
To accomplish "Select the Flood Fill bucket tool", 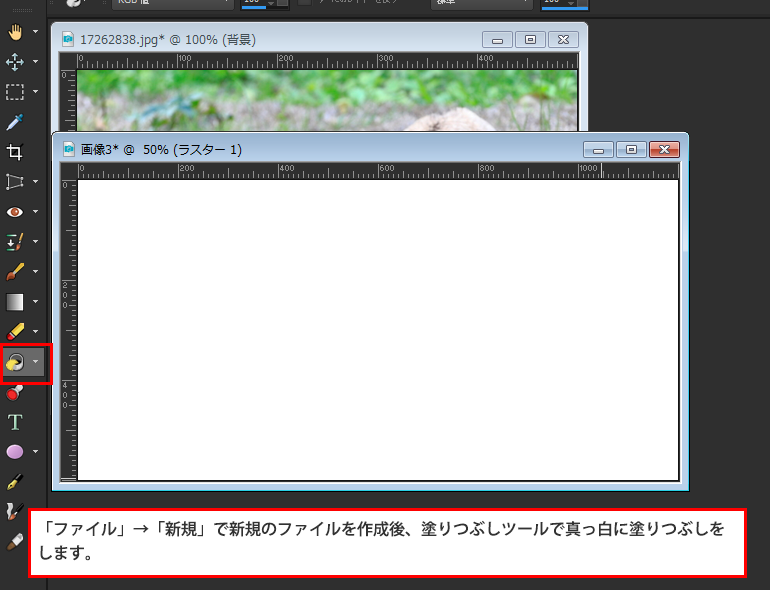I will coord(15,363).
